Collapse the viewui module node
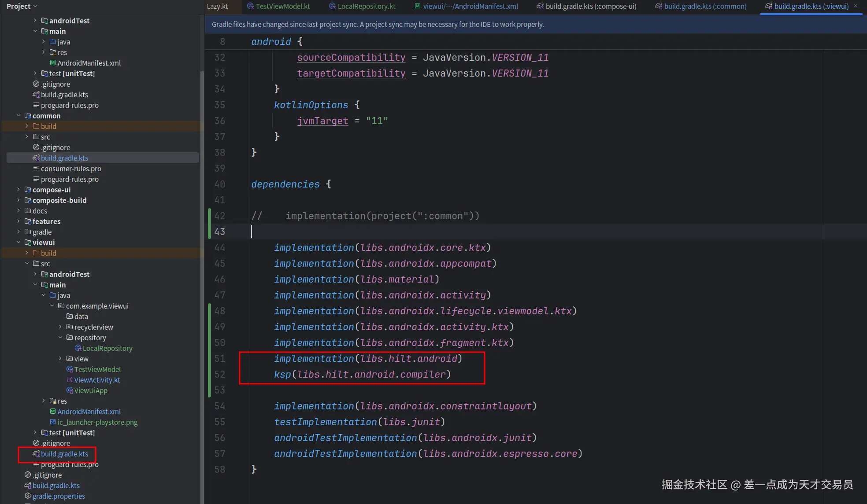867x504 pixels. pyautogui.click(x=19, y=243)
